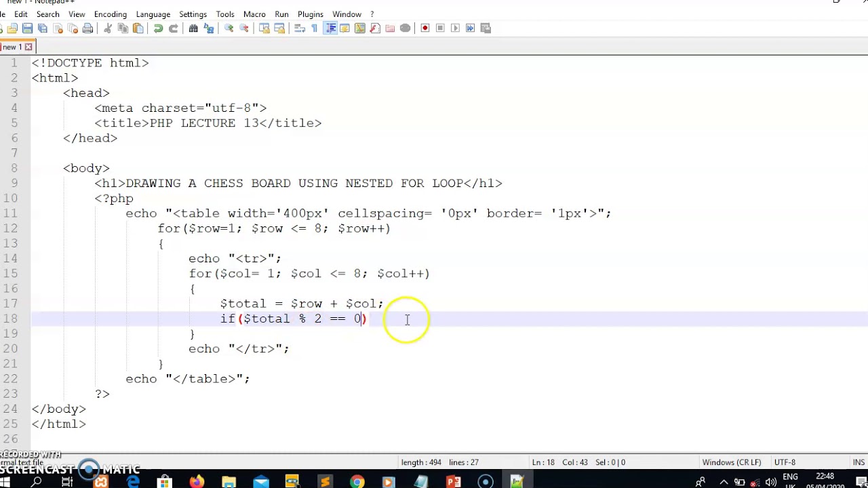Save the recorded macro icon

[486, 28]
